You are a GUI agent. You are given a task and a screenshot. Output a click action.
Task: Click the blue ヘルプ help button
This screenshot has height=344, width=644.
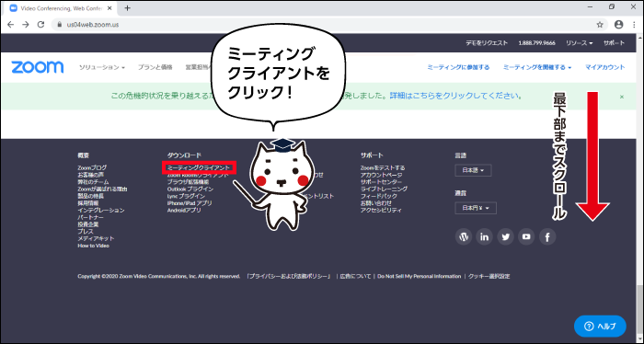(600, 327)
